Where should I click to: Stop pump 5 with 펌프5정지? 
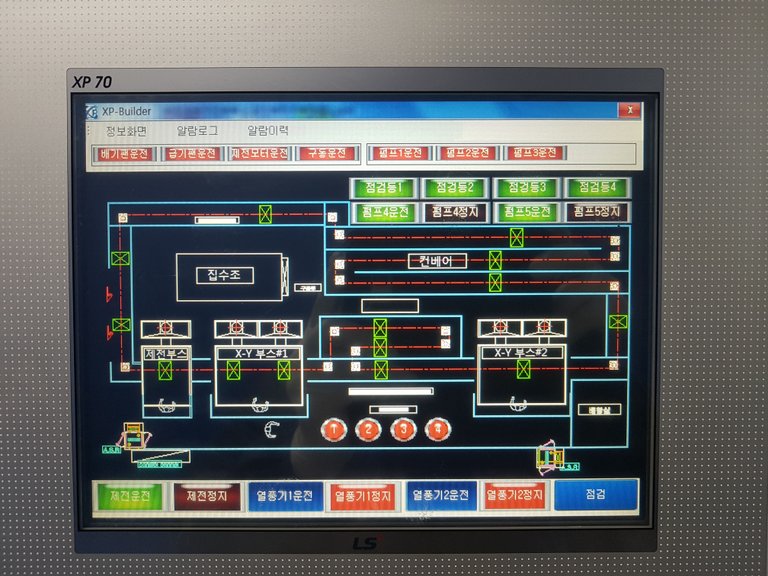pyautogui.click(x=597, y=212)
